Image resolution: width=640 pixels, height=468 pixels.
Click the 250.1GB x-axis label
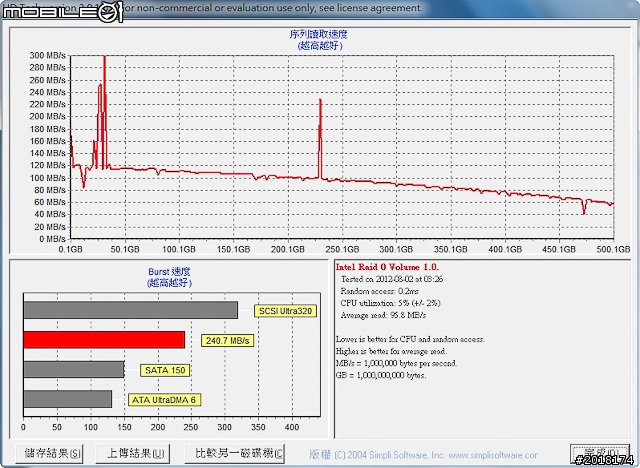tap(342, 249)
